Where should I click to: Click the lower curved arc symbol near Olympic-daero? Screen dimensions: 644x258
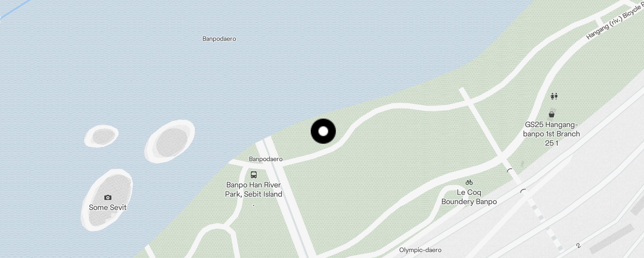pos(523,192)
